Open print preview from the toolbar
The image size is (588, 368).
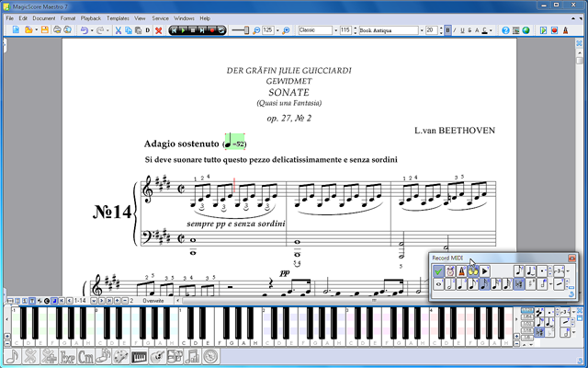click(x=67, y=30)
